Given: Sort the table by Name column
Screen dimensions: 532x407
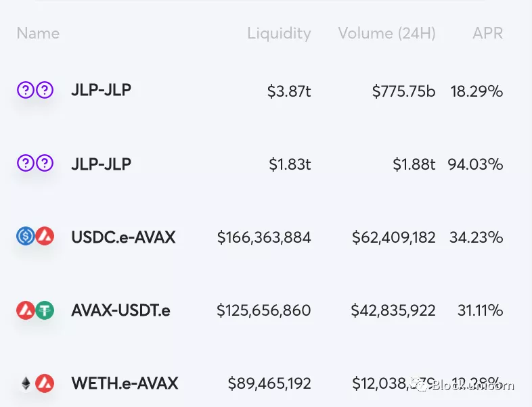Looking at the screenshot, I should click(38, 33).
